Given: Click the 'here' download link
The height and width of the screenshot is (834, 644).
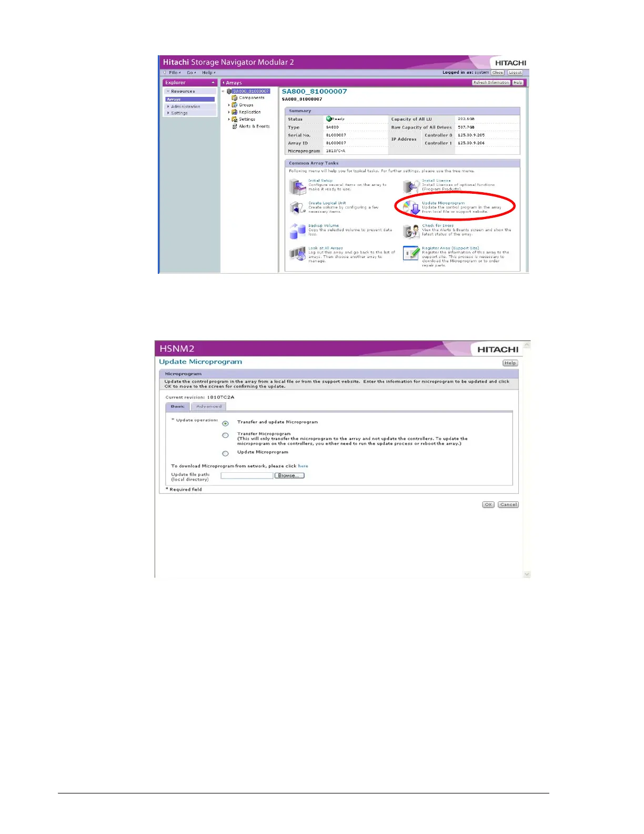Looking at the screenshot, I should click(x=303, y=466).
